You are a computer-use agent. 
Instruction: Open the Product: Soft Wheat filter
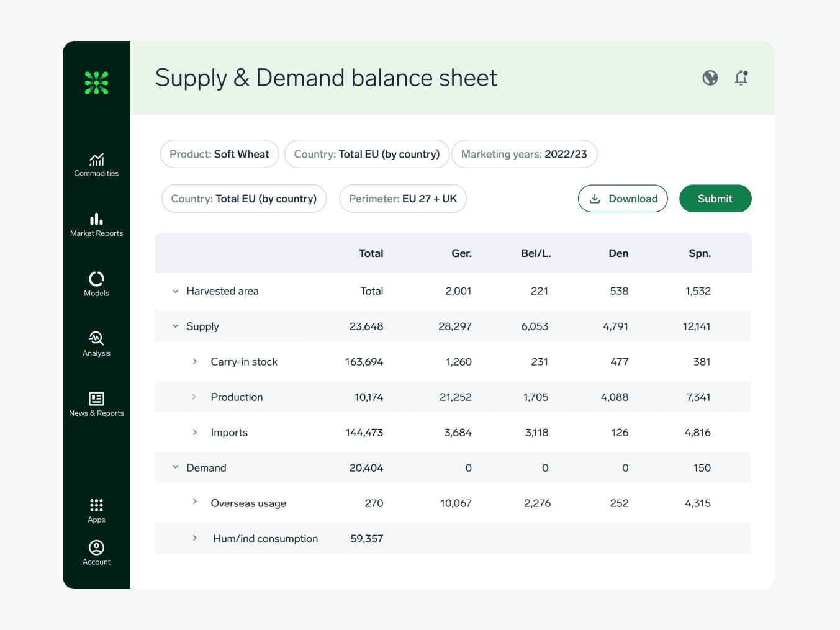(x=219, y=154)
